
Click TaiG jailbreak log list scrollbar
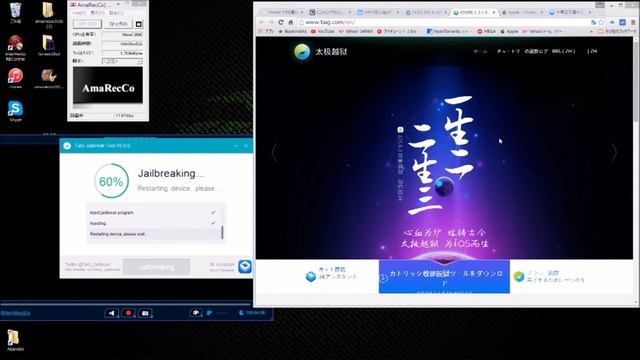(x=222, y=232)
